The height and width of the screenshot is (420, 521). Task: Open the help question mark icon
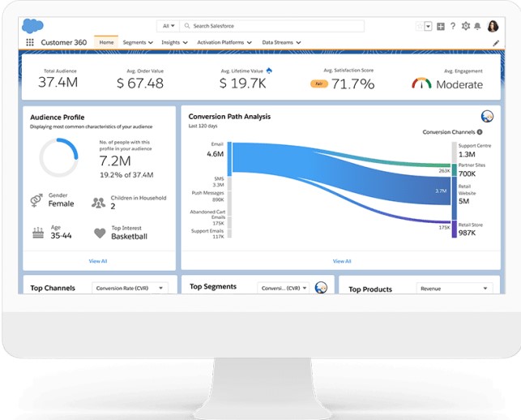pyautogui.click(x=453, y=26)
